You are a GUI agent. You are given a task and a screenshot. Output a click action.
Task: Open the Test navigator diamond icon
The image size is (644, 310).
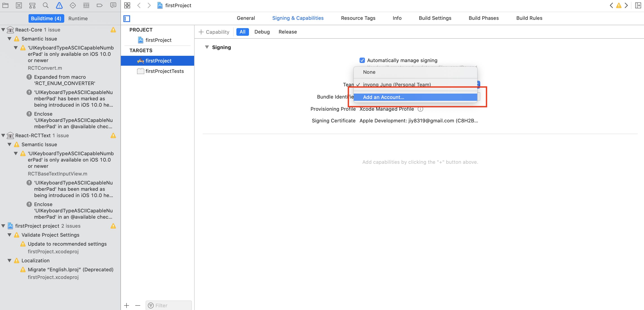click(73, 5)
